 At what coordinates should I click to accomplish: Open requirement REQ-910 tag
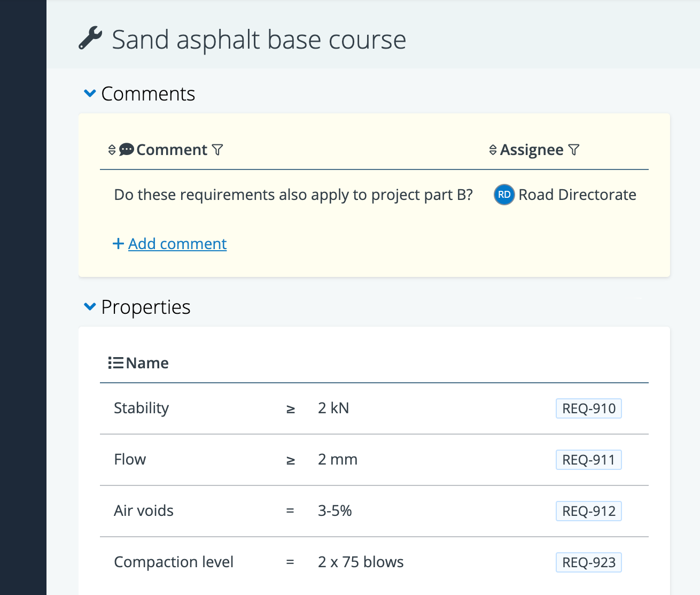(x=589, y=408)
